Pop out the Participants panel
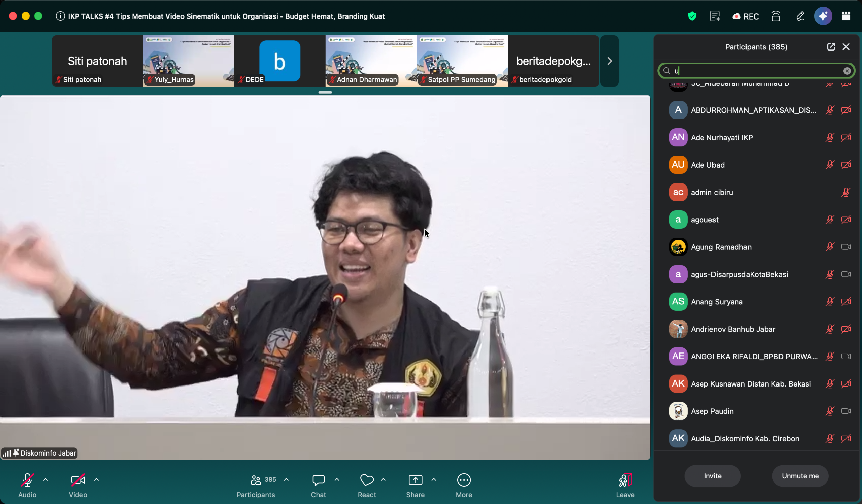The image size is (862, 504). [831, 47]
